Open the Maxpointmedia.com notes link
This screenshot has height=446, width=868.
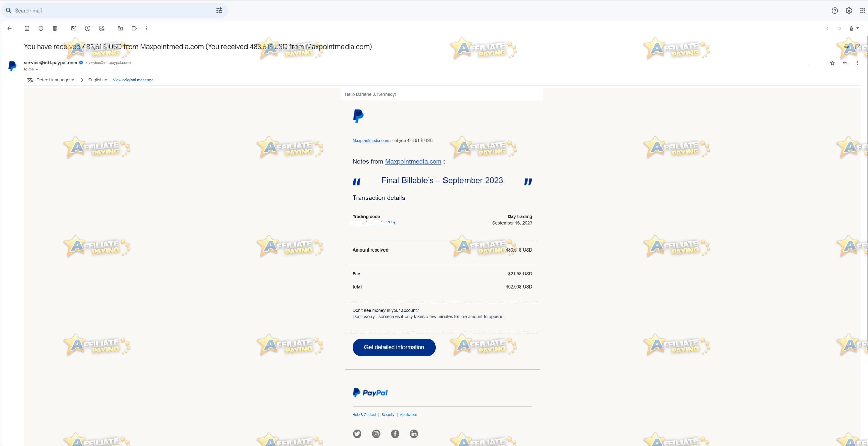point(413,162)
